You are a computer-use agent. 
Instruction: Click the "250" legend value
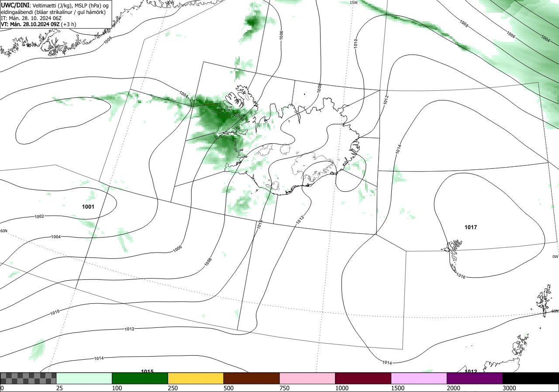point(173,388)
